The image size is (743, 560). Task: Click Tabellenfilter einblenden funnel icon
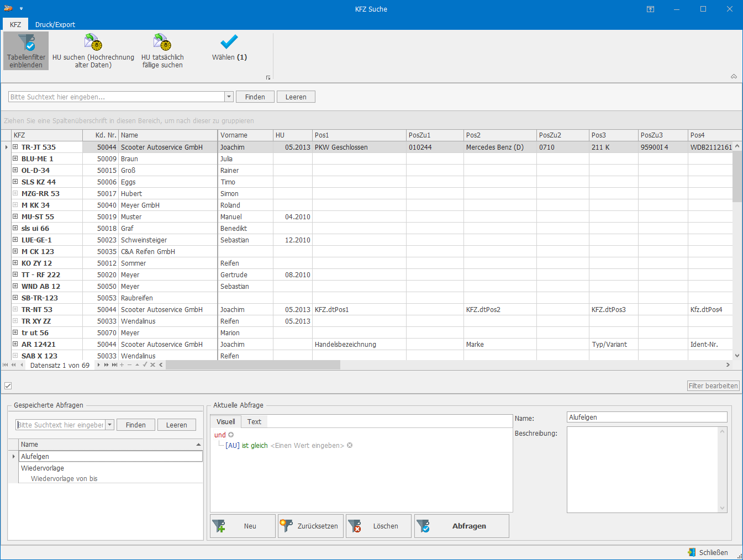(26, 43)
